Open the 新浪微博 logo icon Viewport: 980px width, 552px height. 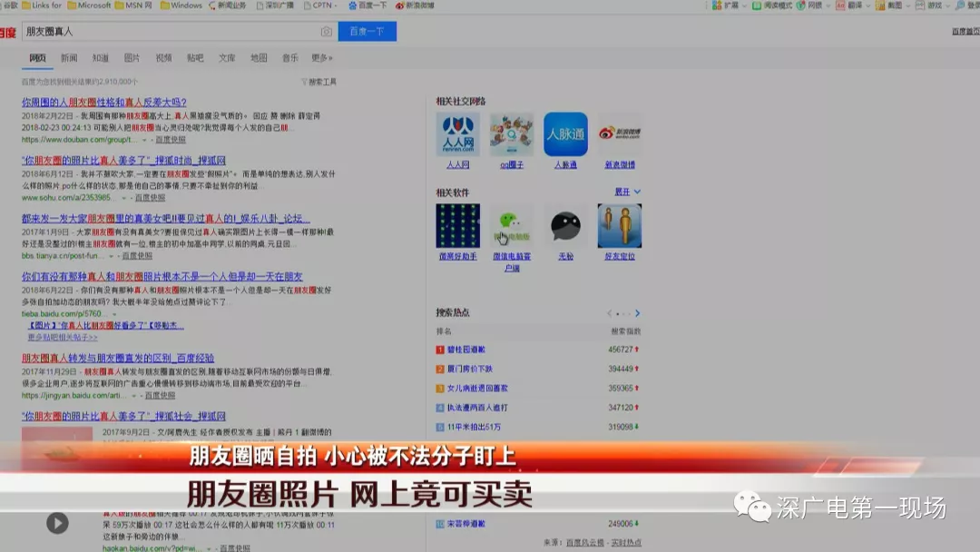point(620,134)
